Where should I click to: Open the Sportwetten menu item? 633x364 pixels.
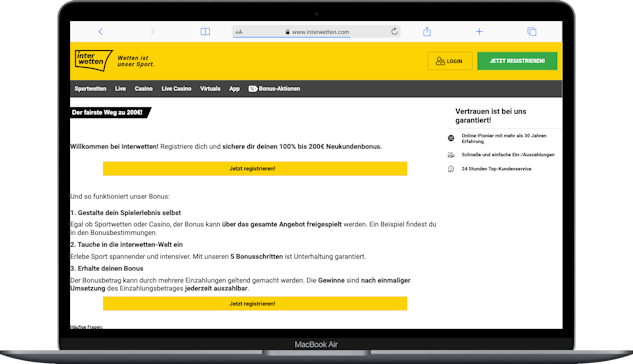coord(90,89)
